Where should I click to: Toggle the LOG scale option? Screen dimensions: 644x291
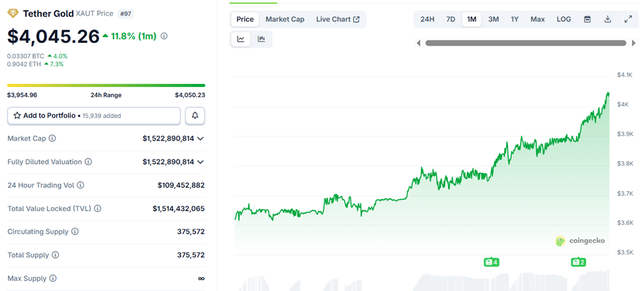pos(563,19)
